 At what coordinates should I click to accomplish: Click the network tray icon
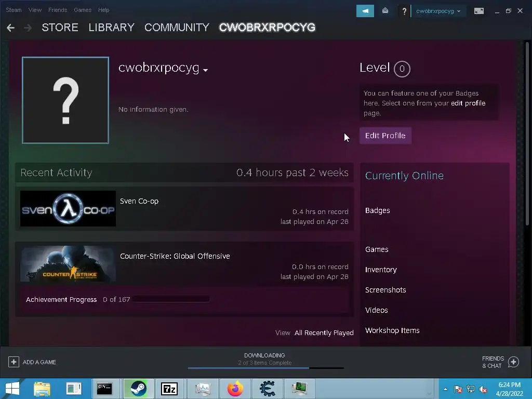471,389
